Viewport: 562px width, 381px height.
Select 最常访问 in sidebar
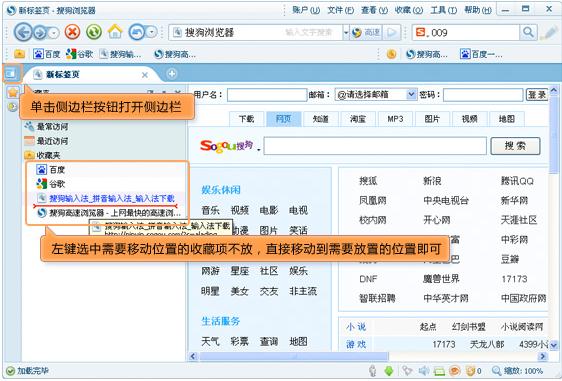(x=46, y=127)
